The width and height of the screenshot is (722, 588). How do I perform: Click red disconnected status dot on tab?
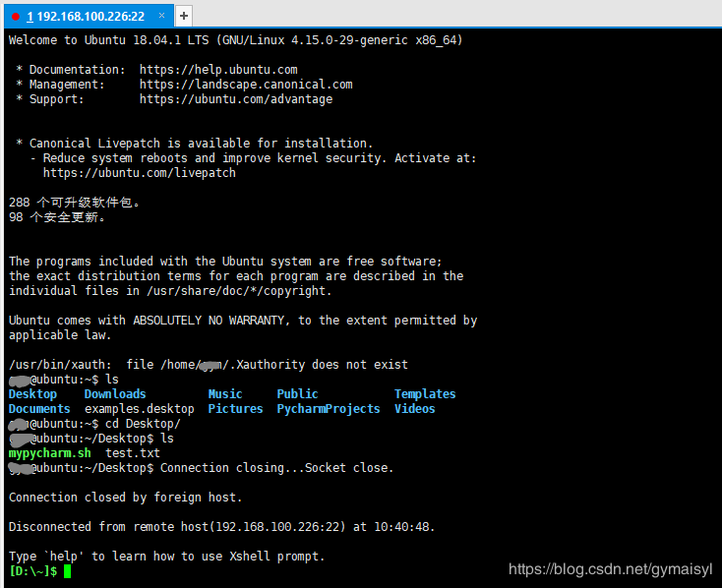pos(16,17)
